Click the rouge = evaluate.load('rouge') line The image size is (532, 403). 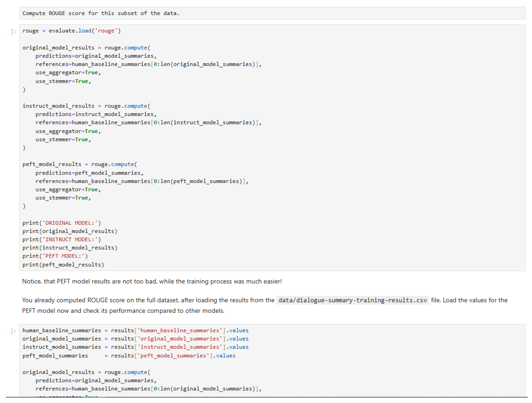[x=71, y=31]
